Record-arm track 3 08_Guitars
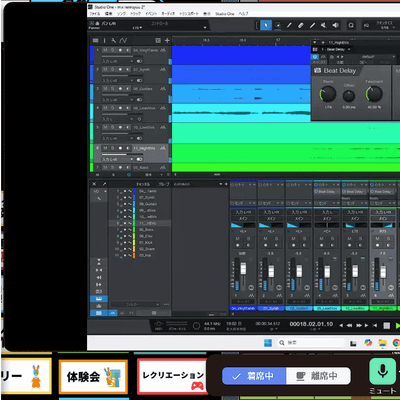Viewport: 400px width, 400px height. [120, 89]
